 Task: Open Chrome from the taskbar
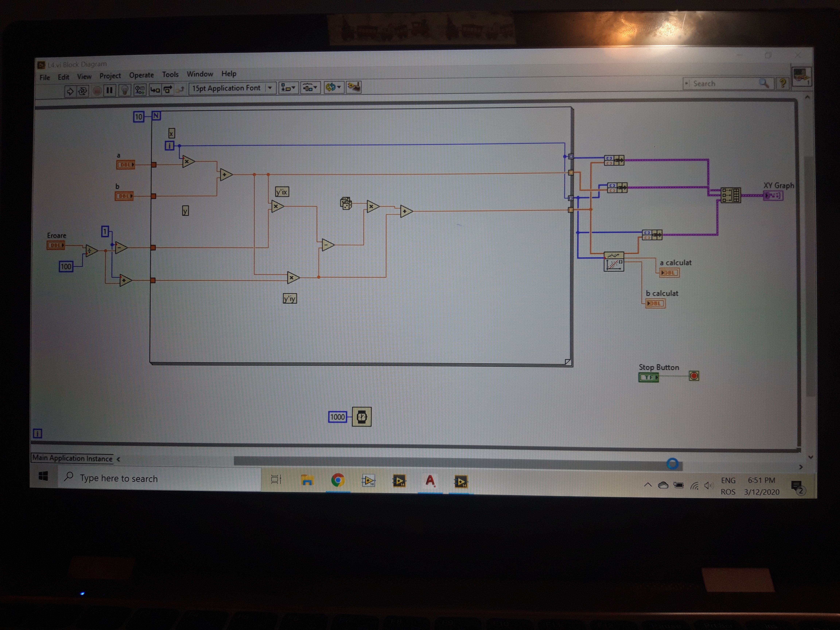click(338, 480)
